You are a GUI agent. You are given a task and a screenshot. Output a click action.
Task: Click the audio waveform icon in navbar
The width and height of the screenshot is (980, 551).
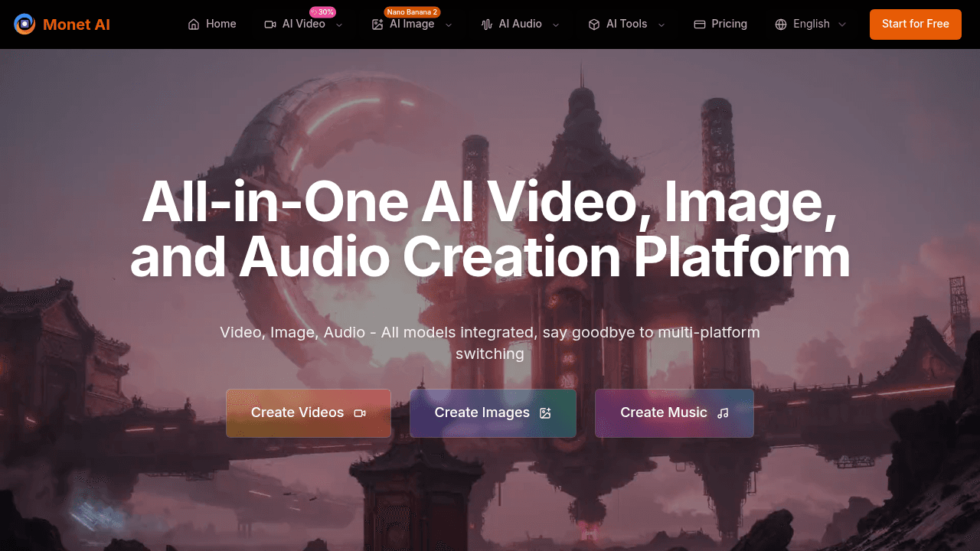point(487,24)
